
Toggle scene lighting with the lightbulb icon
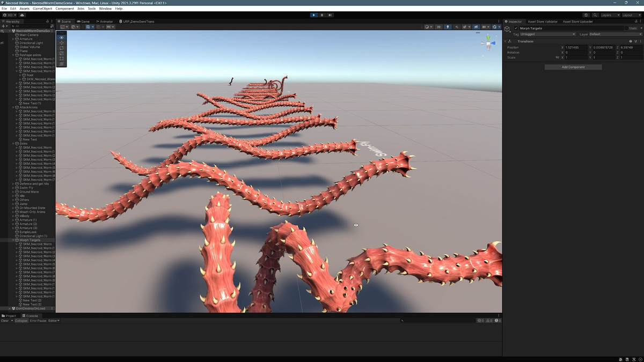(x=448, y=27)
